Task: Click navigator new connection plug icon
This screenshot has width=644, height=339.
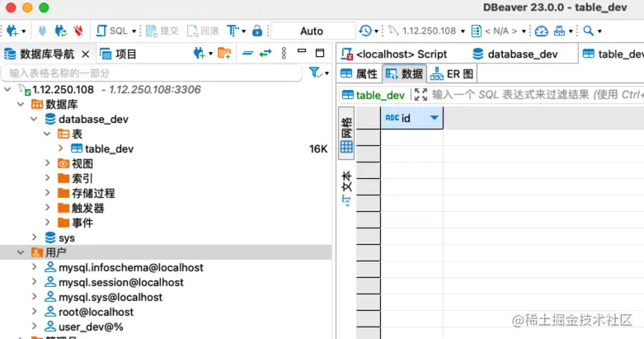Action: (x=200, y=53)
